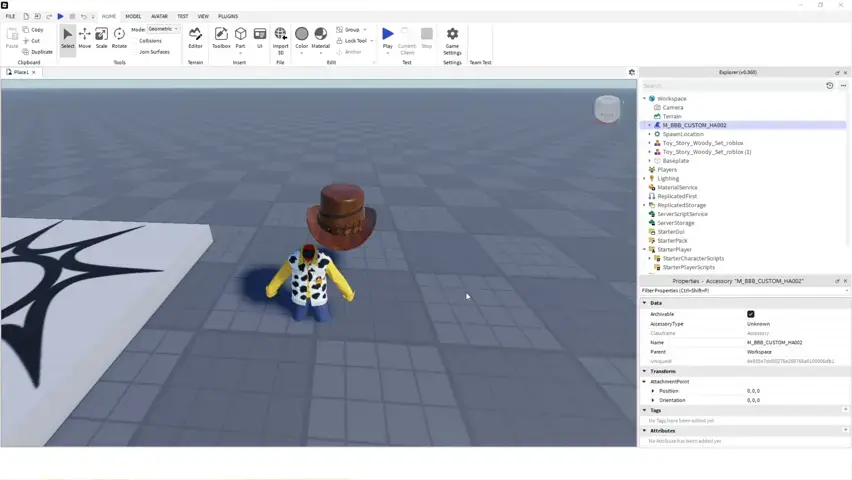
Task: Open the FILE menu
Action: tap(10, 16)
